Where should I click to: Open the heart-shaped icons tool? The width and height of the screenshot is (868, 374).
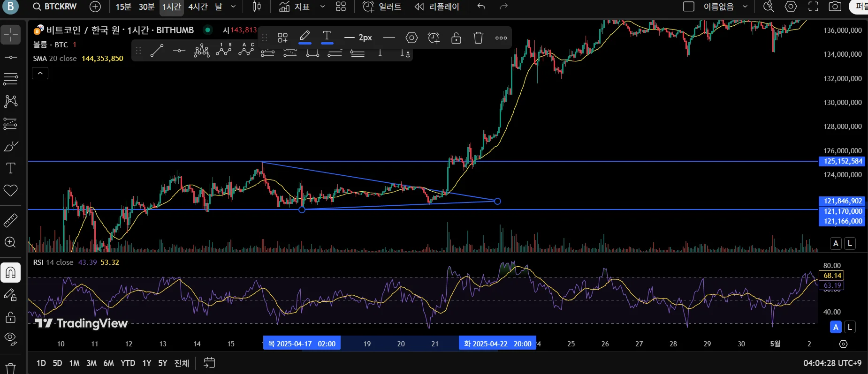[x=10, y=190]
